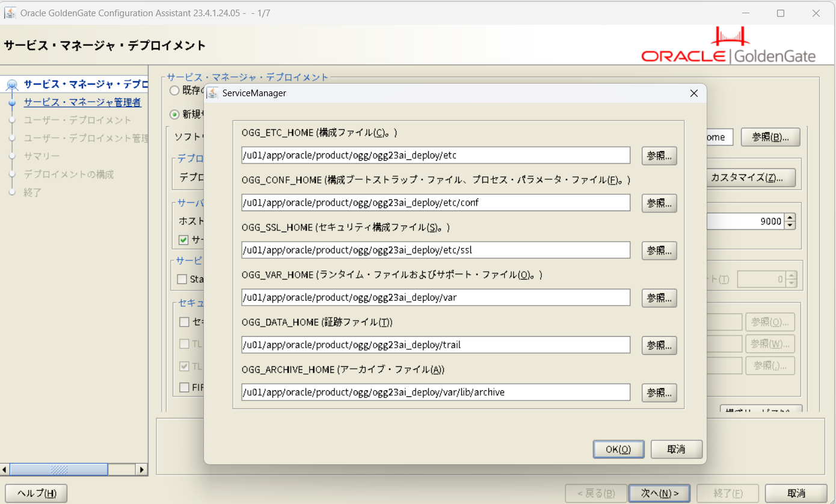Click the left arrow of the horizontal scrollbar

point(4,469)
